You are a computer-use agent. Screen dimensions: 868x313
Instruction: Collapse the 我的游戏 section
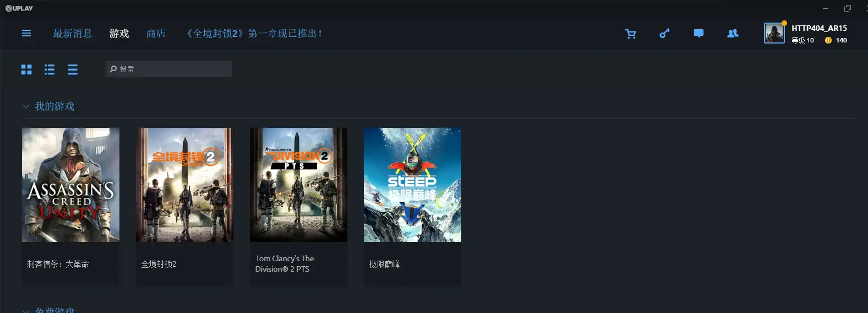[26, 106]
